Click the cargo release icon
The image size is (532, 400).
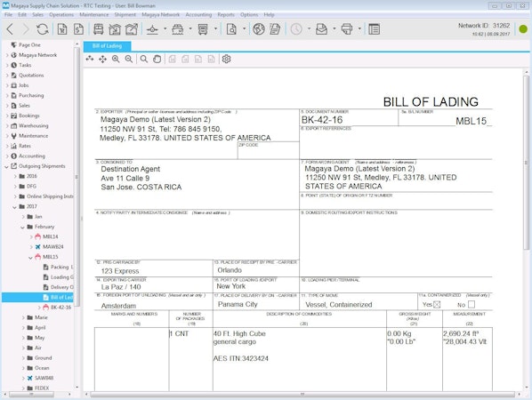point(132,29)
